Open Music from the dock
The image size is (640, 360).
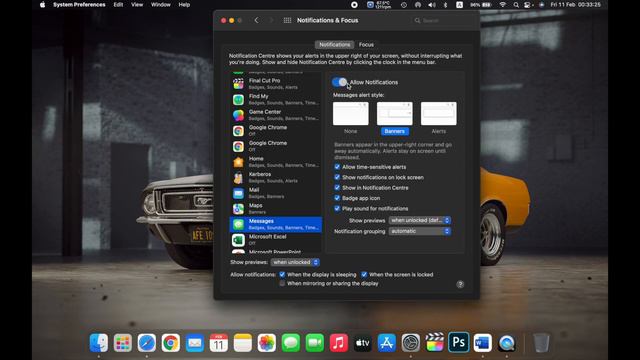coord(338,343)
